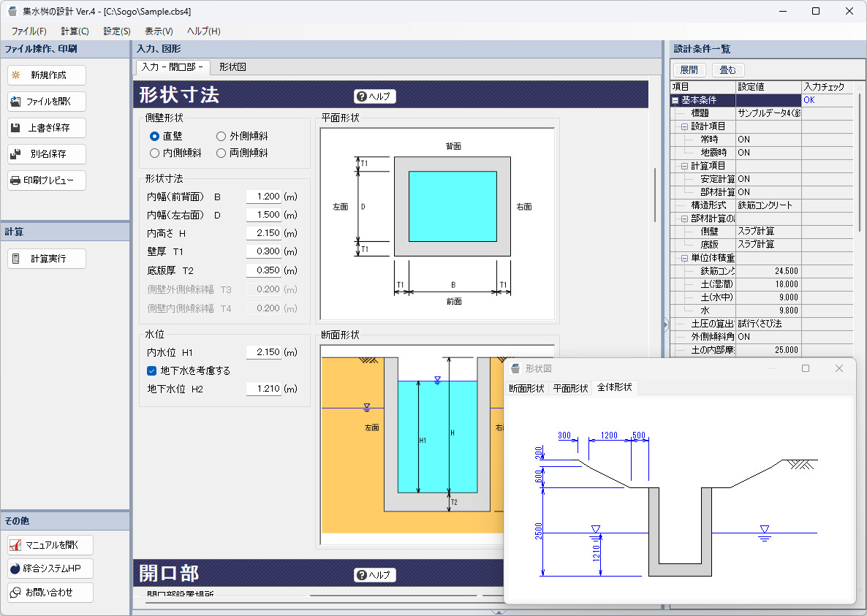Collapse the 設計項目 tree branch
The height and width of the screenshot is (616, 867).
(685, 126)
